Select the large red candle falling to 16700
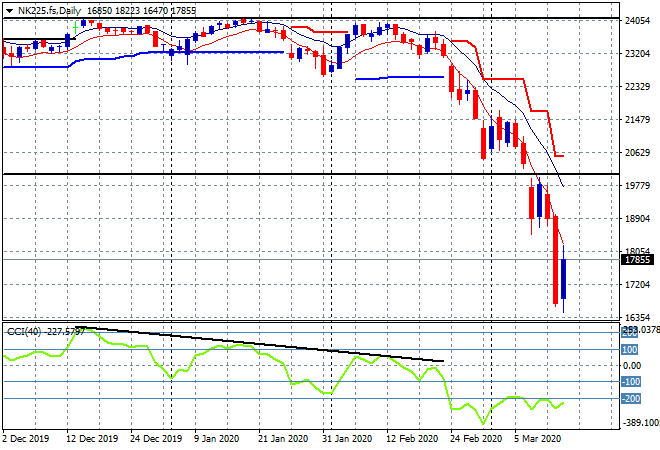Viewport: 660px width, 450px height. click(x=556, y=260)
